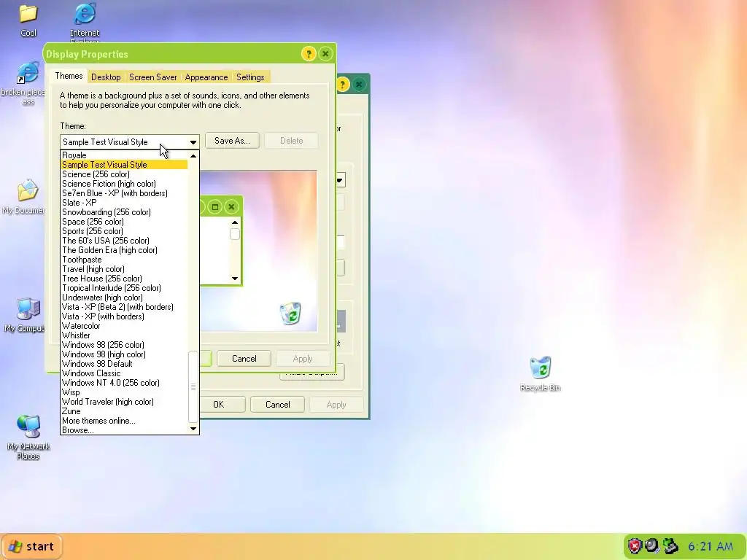Select Vista - XP (with borders) theme
This screenshot has height=560, width=747.
[x=124, y=316]
